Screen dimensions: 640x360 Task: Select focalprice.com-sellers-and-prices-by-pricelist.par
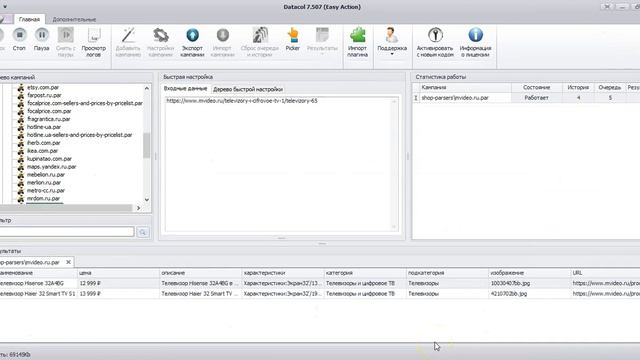[85, 103]
